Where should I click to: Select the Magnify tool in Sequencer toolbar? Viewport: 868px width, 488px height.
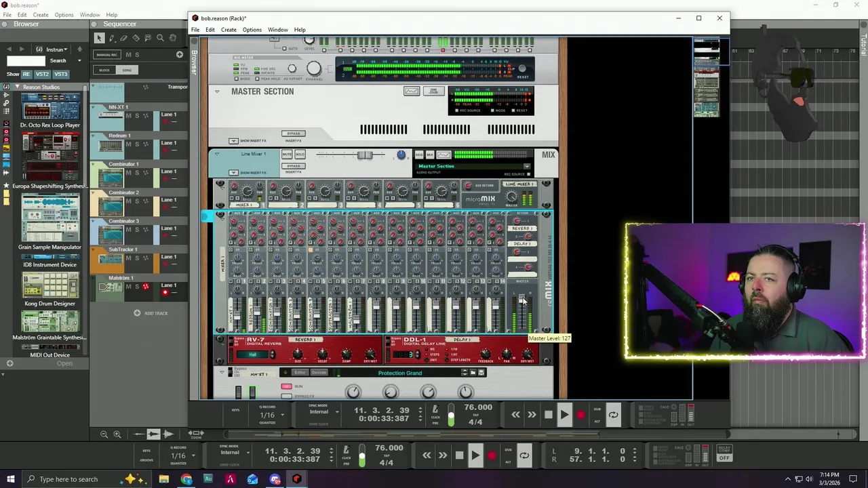click(x=161, y=39)
